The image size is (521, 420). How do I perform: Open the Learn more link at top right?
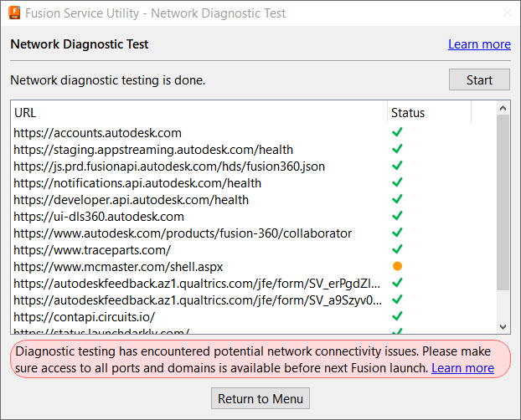(x=479, y=44)
